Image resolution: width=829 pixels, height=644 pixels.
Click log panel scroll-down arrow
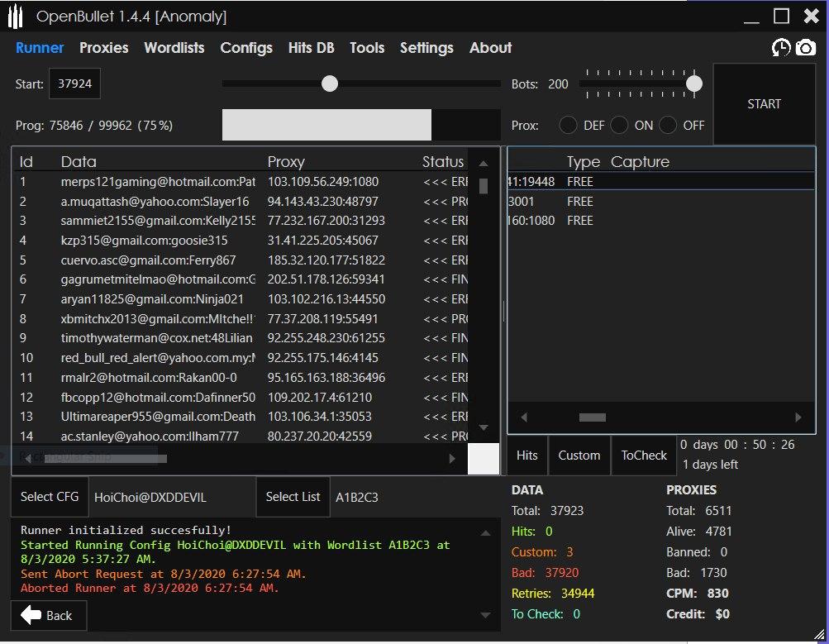point(485,615)
